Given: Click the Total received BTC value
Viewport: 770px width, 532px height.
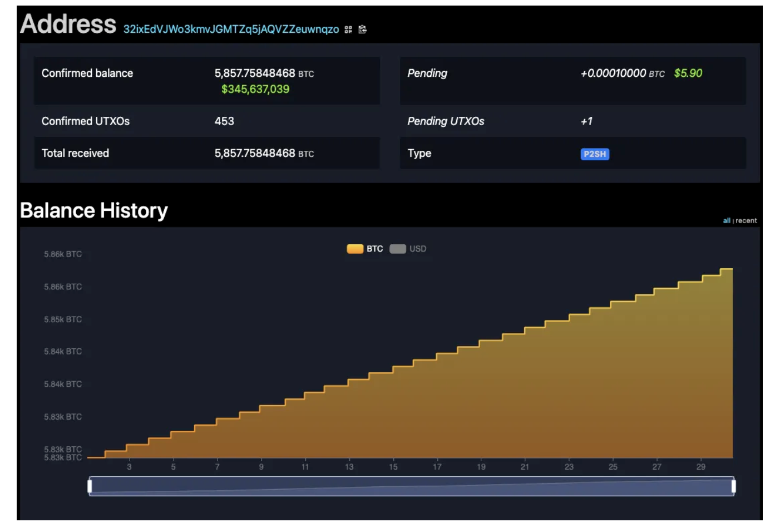Looking at the screenshot, I should 264,154.
